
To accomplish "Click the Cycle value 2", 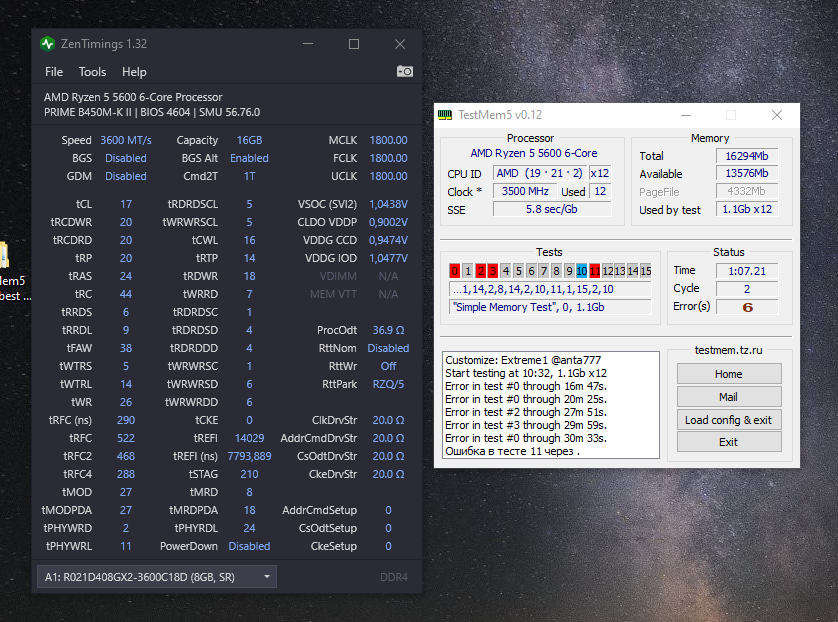I will coord(747,289).
